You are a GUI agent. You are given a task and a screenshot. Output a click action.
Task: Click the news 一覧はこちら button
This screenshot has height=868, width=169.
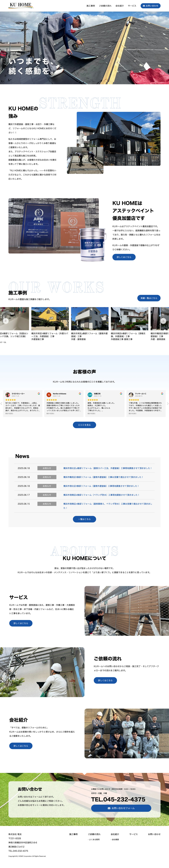84,519
